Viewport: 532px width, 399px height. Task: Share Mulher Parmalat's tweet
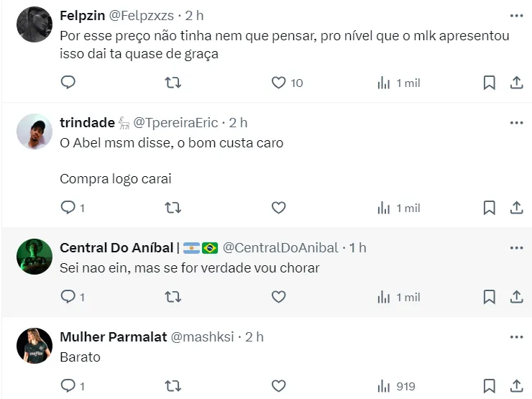(x=516, y=386)
